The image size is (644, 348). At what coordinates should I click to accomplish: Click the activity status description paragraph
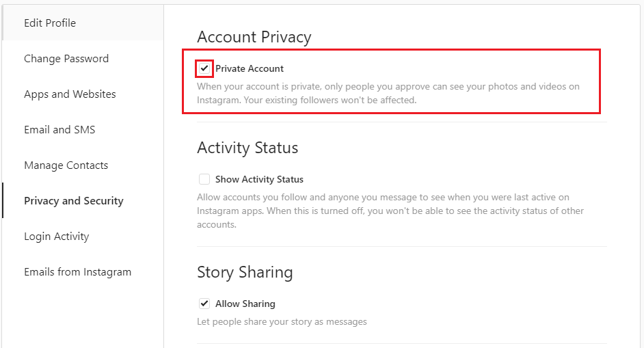[x=390, y=211]
